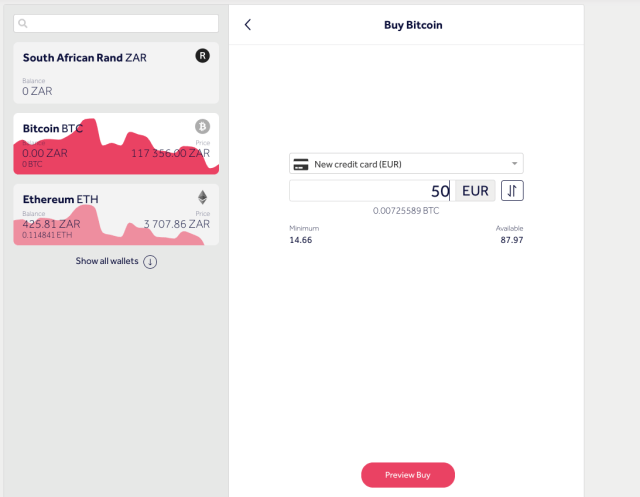Select the South African Rand ZAR wallet
640x497 pixels.
click(116, 73)
